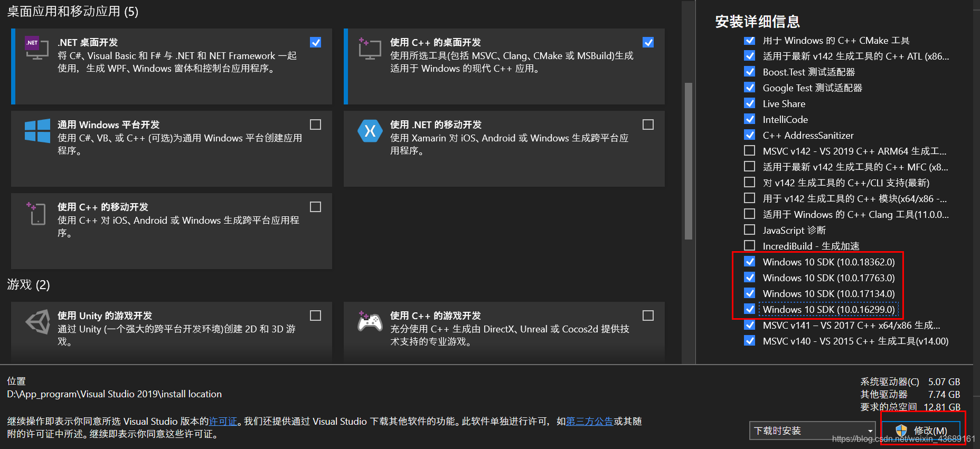This screenshot has height=449, width=980.
Task: Click the 其他驱动器 7.74 GB entry
Action: (x=910, y=394)
